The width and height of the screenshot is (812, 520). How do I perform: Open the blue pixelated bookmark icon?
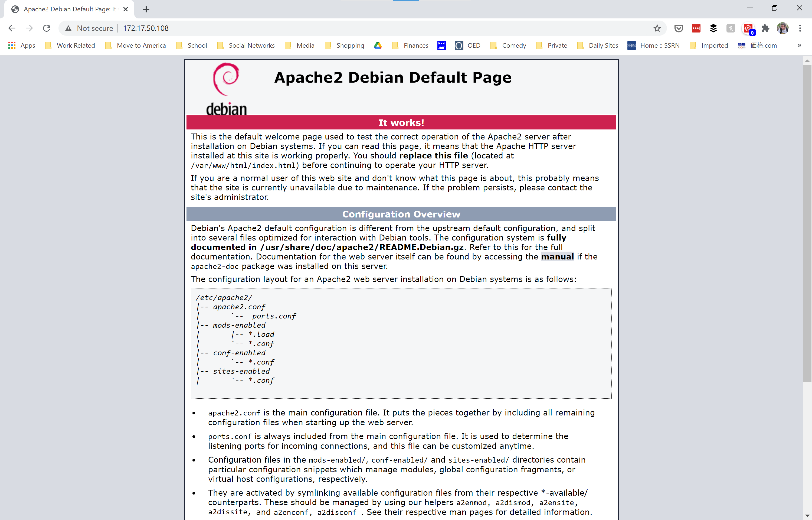coord(441,45)
